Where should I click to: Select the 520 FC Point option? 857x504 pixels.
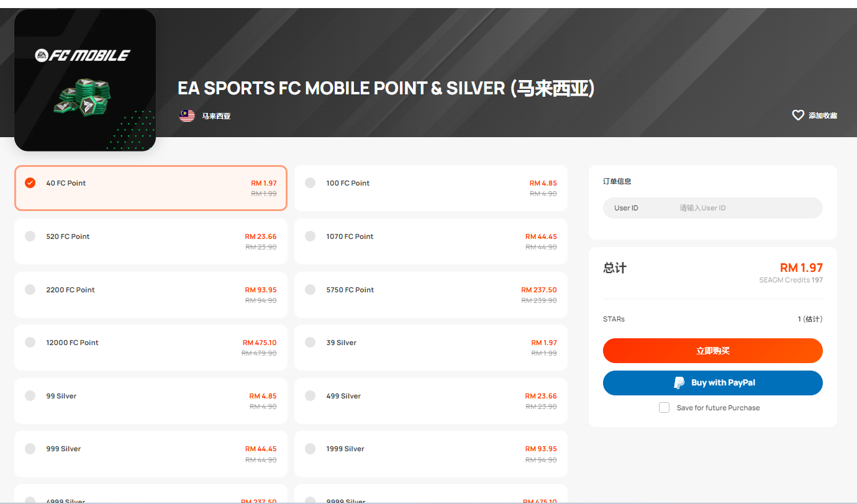pos(151,241)
